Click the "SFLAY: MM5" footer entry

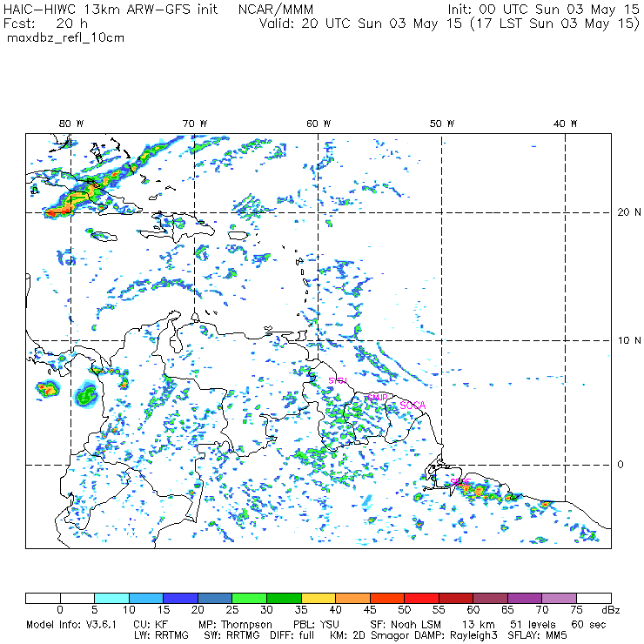click(x=537, y=635)
